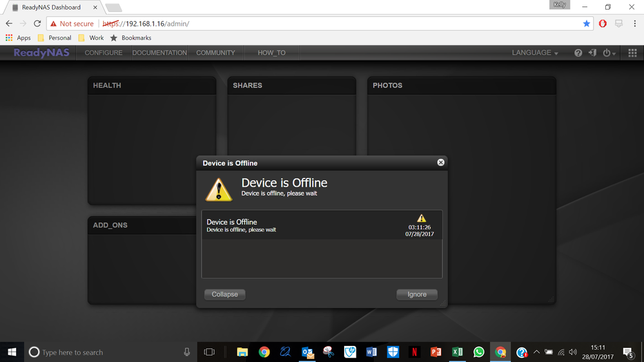Click the ADD_ONS panel header
The image size is (644, 362).
(x=142, y=225)
